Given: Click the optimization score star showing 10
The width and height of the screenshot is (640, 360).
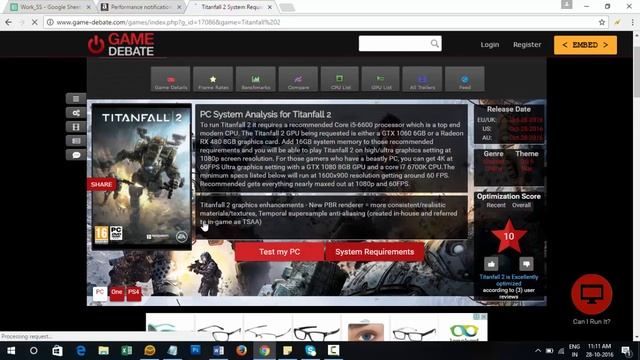Looking at the screenshot, I should pyautogui.click(x=509, y=236).
